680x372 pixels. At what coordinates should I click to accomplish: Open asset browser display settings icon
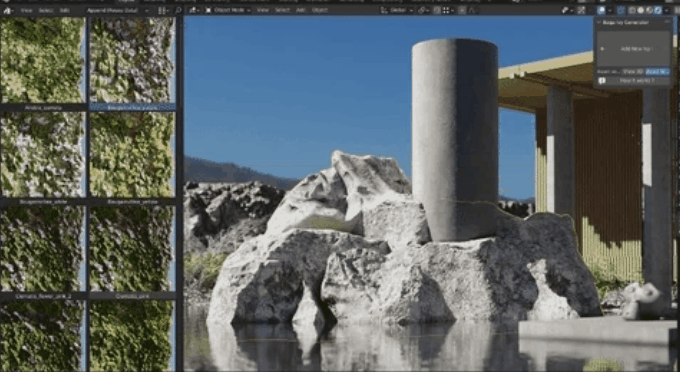[x=163, y=10]
